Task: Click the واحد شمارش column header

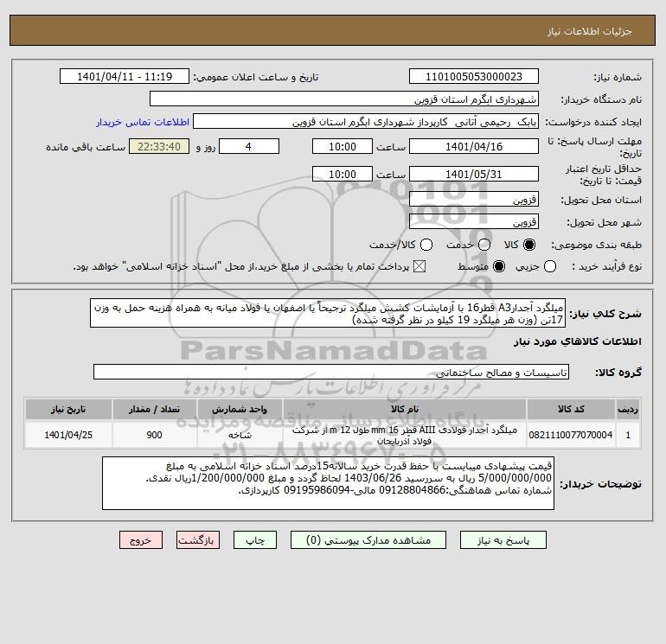Action: point(240,409)
